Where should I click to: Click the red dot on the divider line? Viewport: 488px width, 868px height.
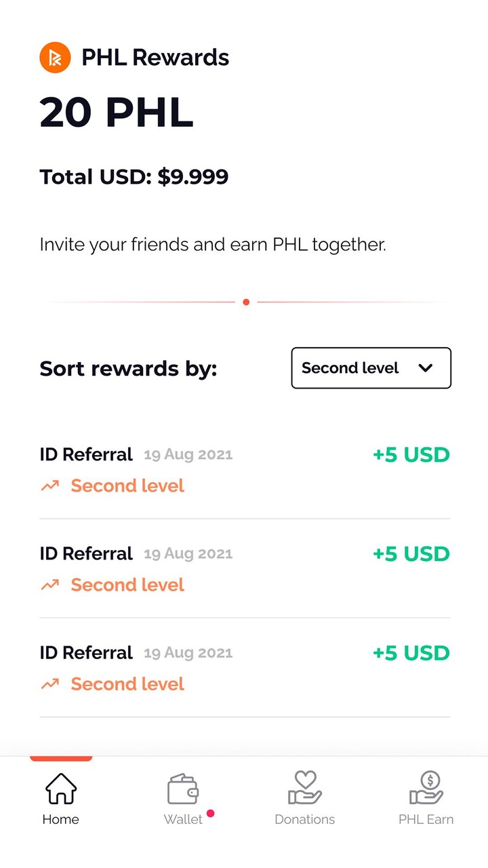pos(246,302)
